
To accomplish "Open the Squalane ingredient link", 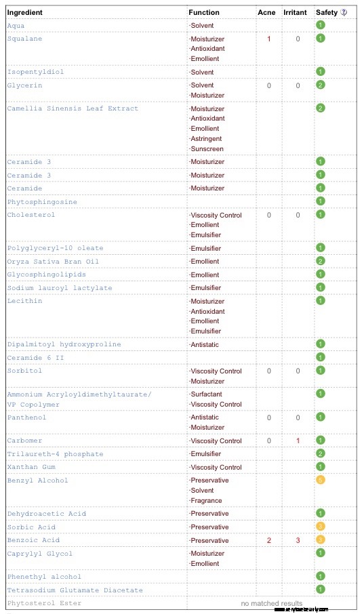I will 24,39.
